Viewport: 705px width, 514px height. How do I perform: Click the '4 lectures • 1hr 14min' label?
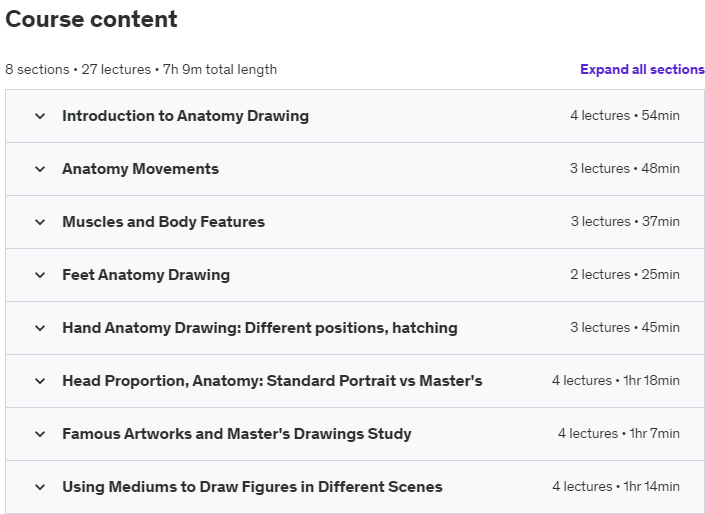click(616, 487)
